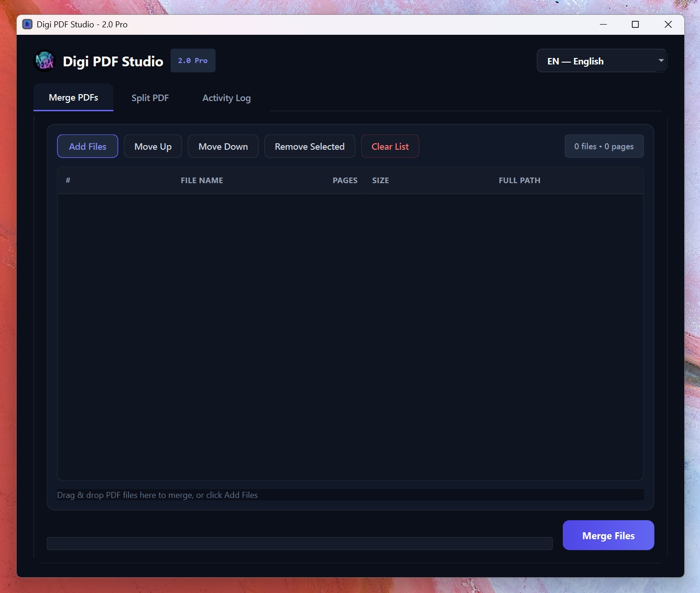The height and width of the screenshot is (593, 700).
Task: Click the merge progress bar
Action: [x=299, y=543]
